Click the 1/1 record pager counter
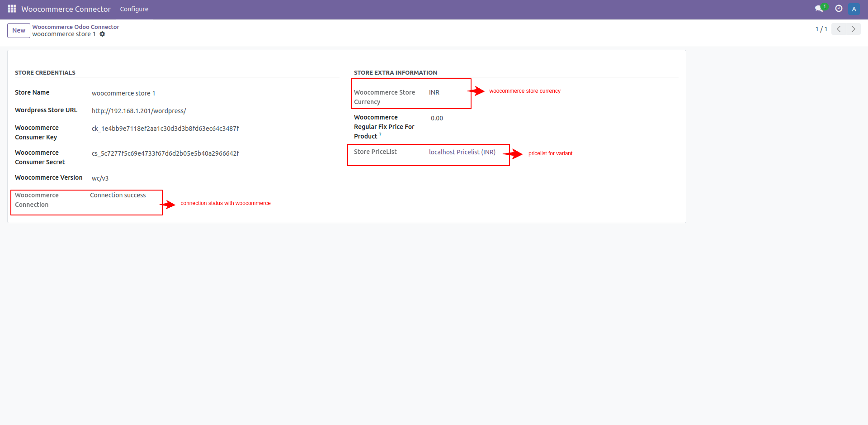 (821, 29)
